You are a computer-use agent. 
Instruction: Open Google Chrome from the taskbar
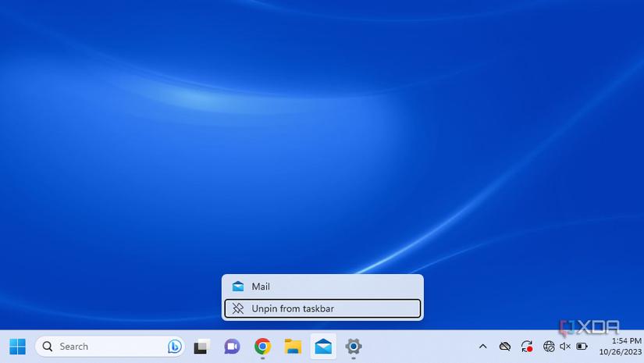262,347
